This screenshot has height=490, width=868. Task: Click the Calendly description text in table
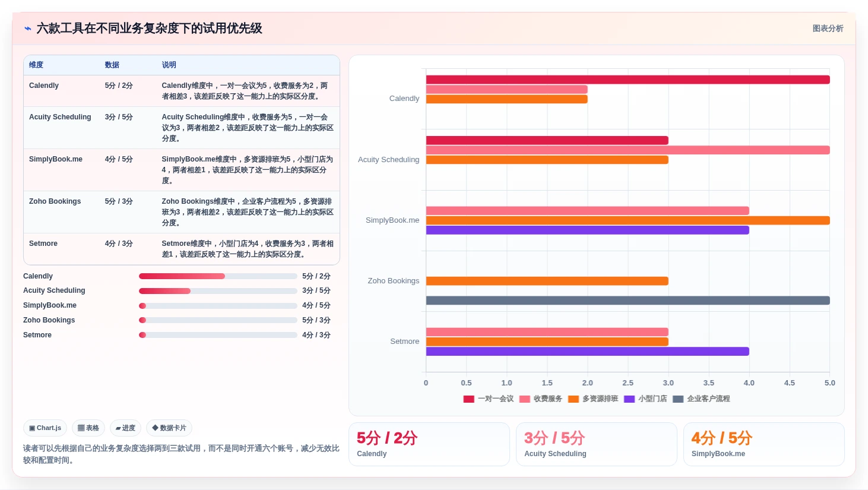(245, 91)
